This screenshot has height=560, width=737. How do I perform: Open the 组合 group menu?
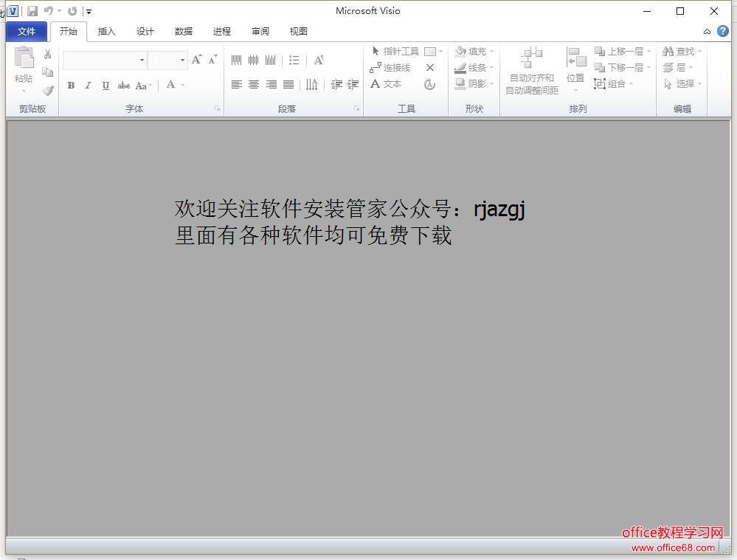613,83
